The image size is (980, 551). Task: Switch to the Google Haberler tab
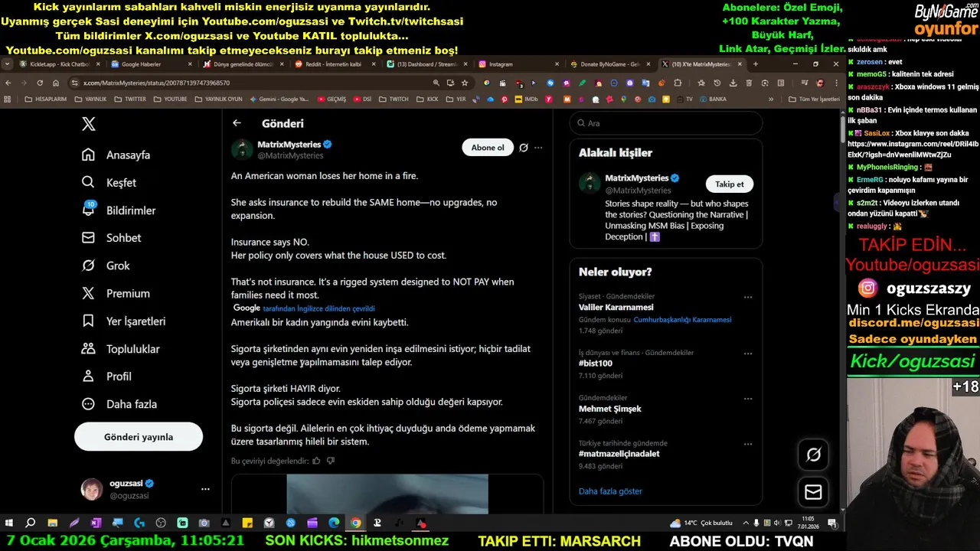pyautogui.click(x=151, y=64)
